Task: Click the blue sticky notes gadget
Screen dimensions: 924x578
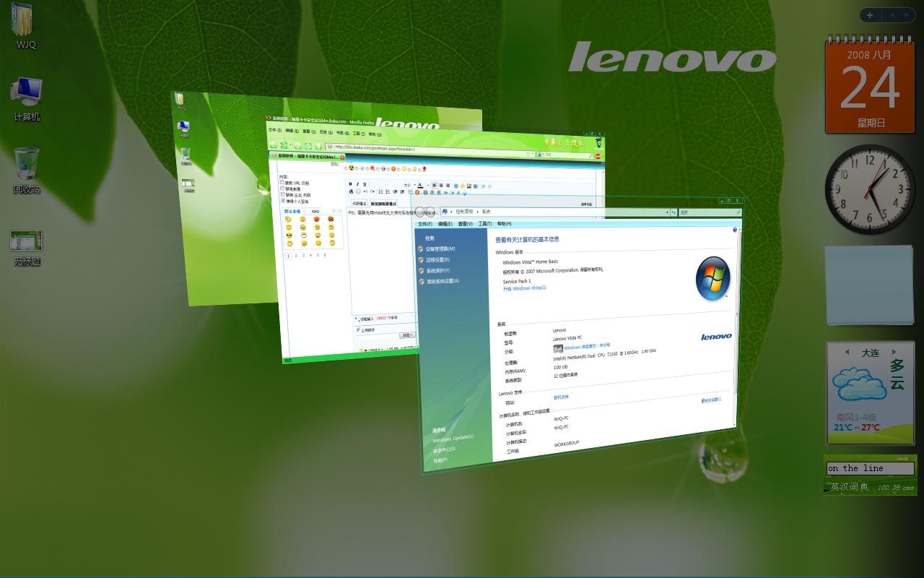Action: 870,285
